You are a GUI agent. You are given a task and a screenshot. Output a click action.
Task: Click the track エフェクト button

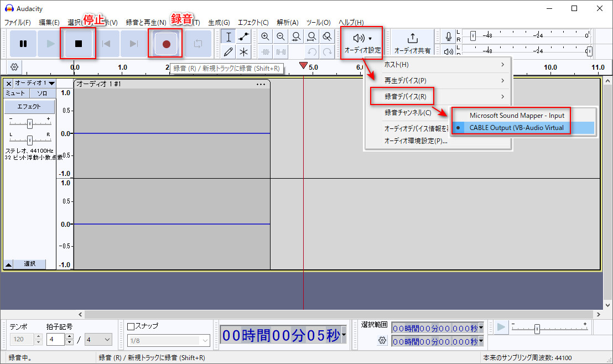(29, 106)
